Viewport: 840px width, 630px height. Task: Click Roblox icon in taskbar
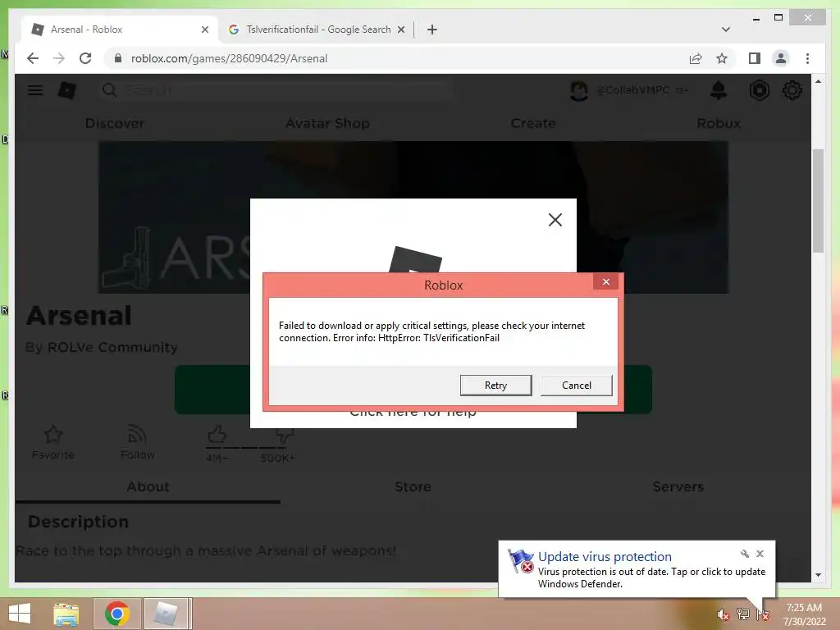[166, 614]
